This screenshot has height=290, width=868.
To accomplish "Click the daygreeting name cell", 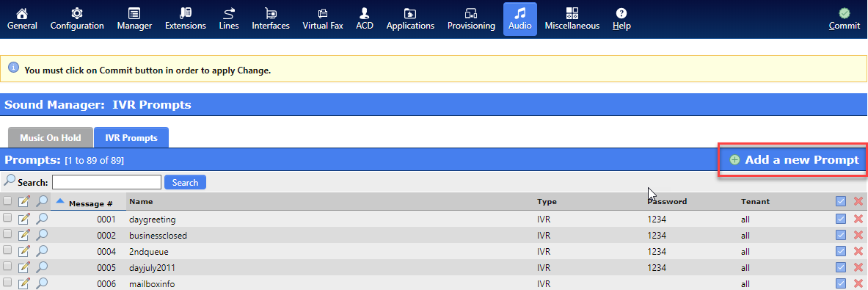I will coord(152,220).
